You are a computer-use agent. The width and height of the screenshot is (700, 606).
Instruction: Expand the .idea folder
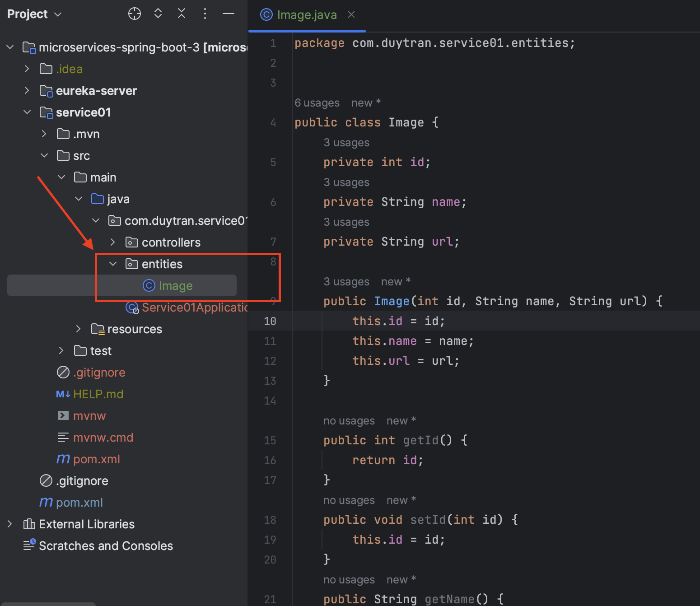27,69
